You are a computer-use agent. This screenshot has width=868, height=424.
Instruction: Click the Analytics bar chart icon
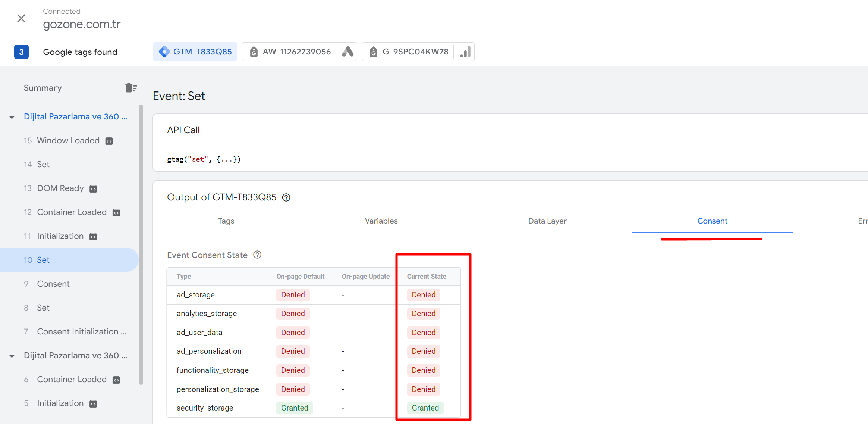[x=465, y=52]
